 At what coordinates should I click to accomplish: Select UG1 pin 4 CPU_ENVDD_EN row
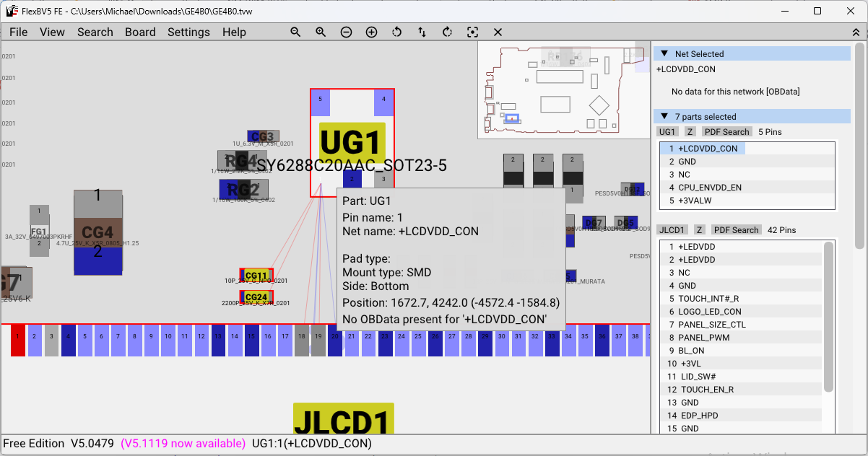click(747, 188)
